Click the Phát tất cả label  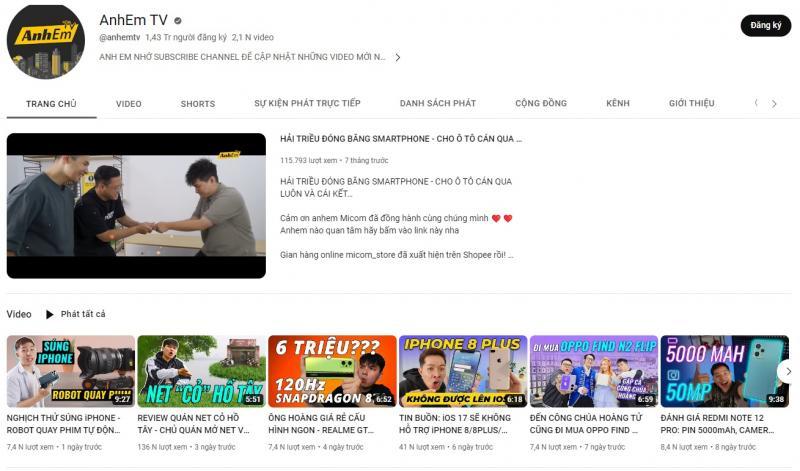point(83,314)
